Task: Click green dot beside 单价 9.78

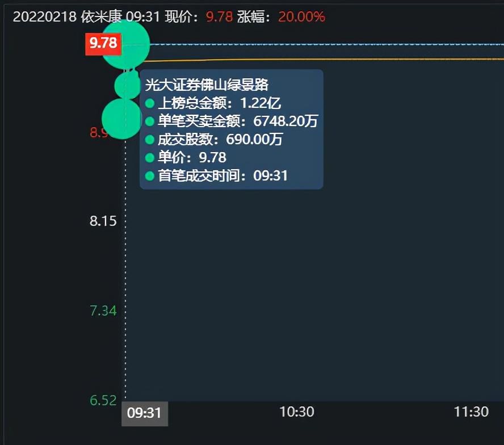Action: tap(150, 158)
